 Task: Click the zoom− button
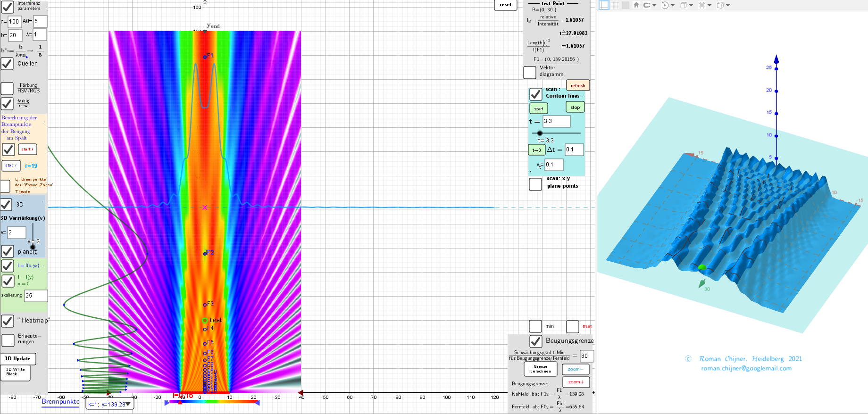pos(576,369)
